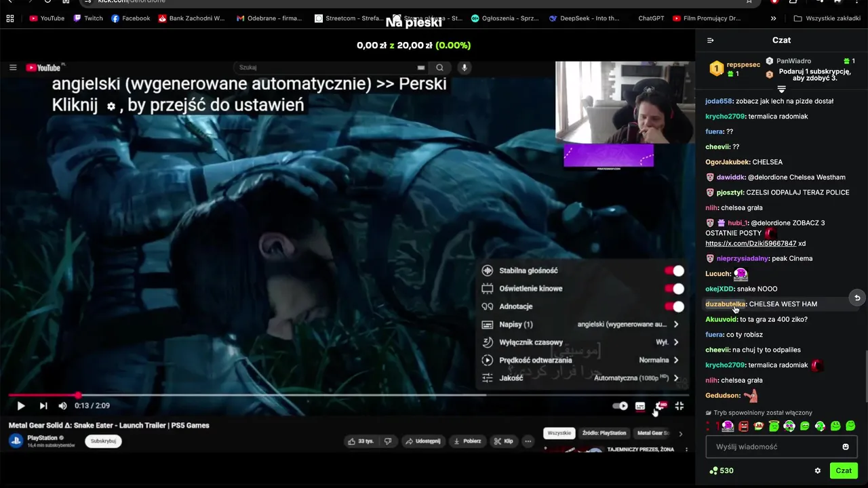Open more actions three-dot menu

pyautogui.click(x=528, y=441)
